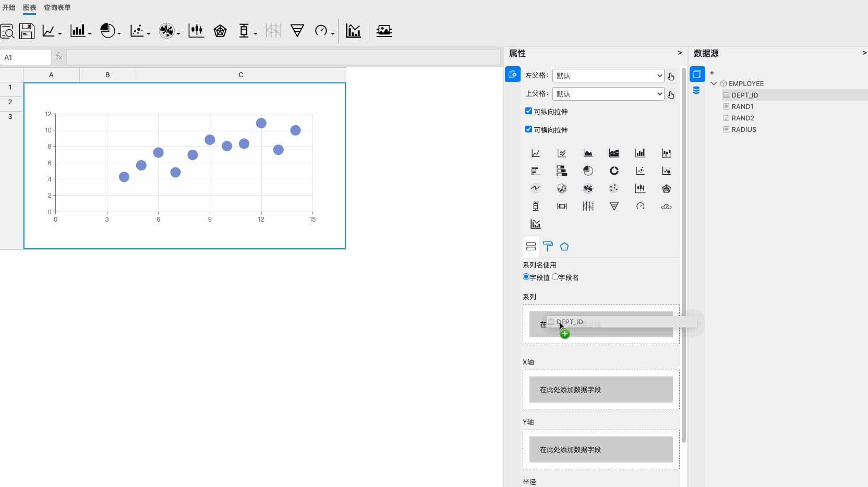
Task: Choose multi-line chart in the properties grid
Action: [562, 153]
